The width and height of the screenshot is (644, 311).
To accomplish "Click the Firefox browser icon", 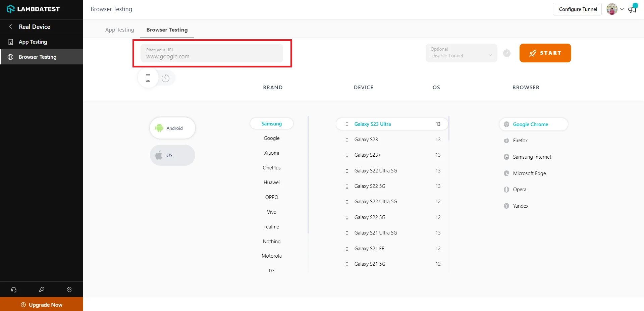I will tap(506, 141).
